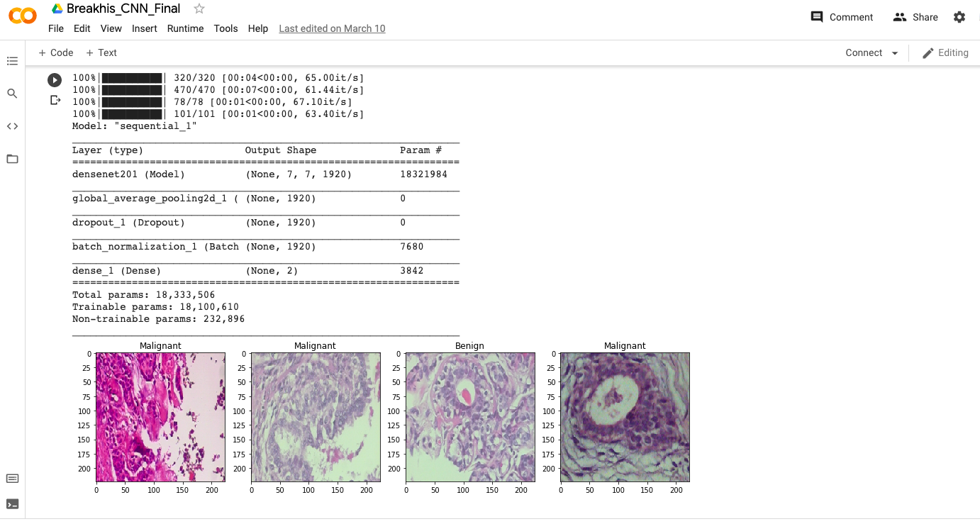
Task: Run the current cell
Action: [55, 80]
